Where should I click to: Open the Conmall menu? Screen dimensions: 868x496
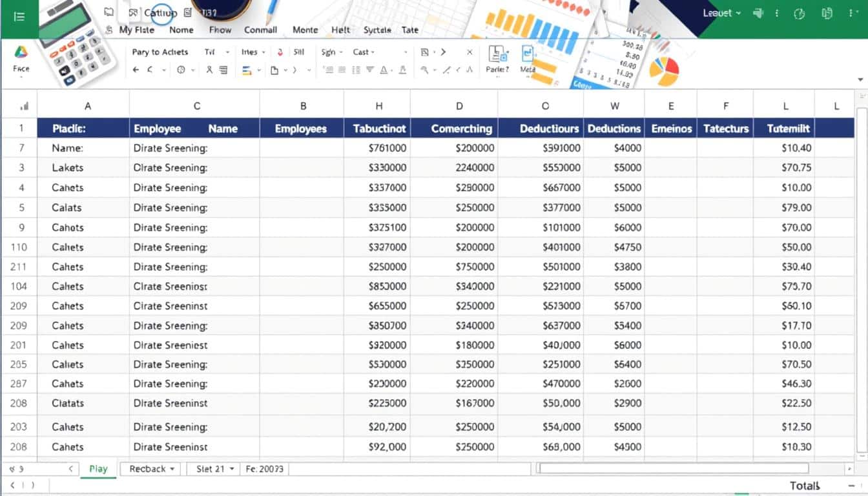[x=260, y=30]
